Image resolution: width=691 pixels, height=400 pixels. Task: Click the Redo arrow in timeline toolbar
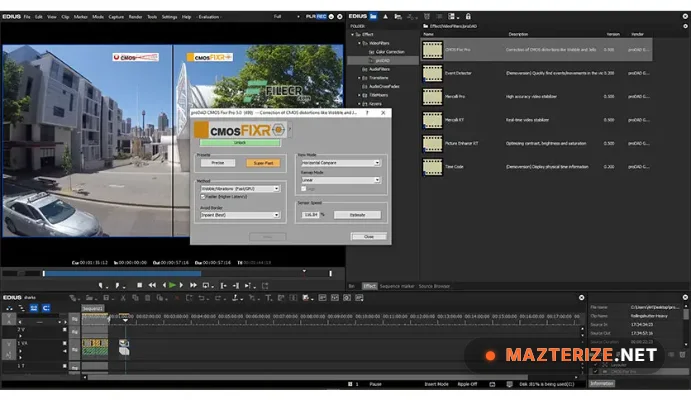[218, 298]
